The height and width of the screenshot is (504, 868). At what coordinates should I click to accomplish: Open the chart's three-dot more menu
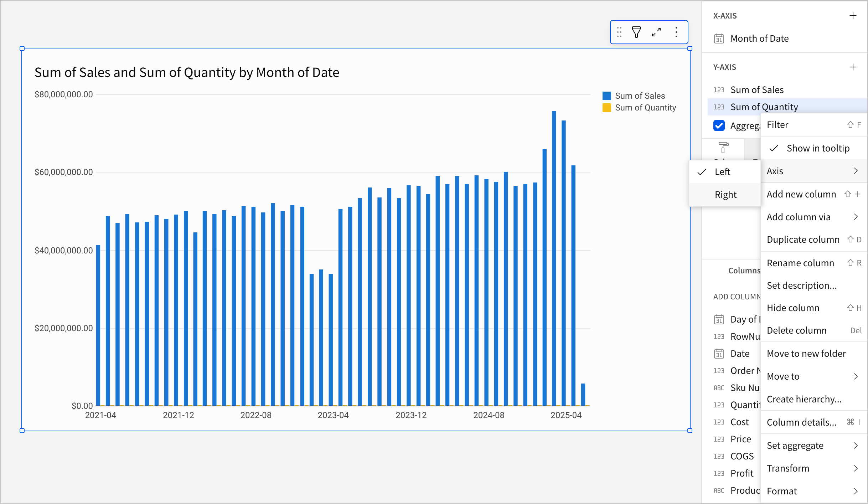(x=676, y=32)
